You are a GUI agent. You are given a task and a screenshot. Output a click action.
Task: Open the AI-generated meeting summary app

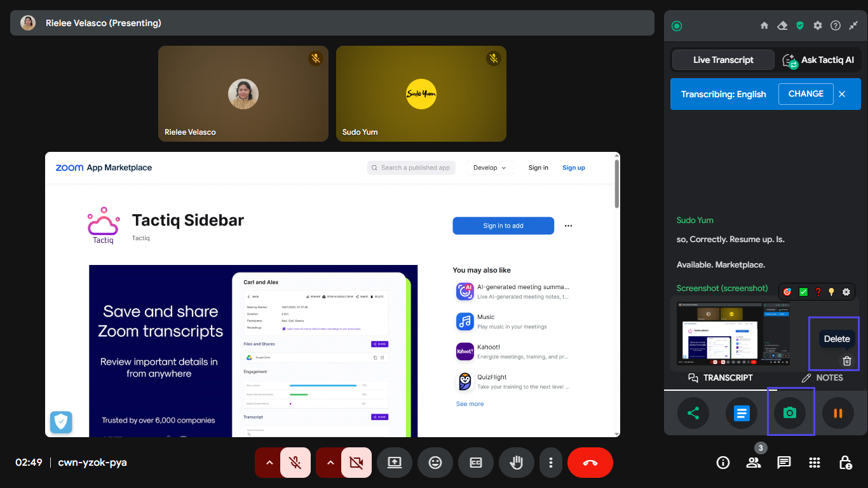513,292
